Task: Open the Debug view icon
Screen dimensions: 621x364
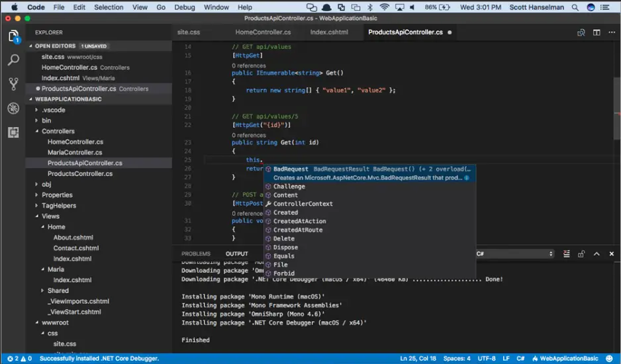Action: 13,108
